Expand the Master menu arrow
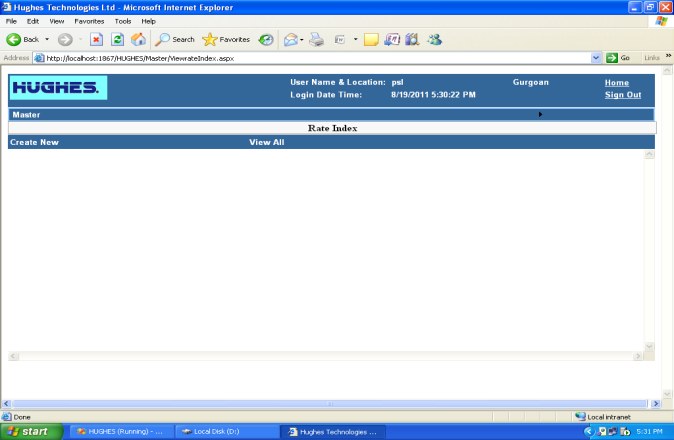 pos(541,115)
